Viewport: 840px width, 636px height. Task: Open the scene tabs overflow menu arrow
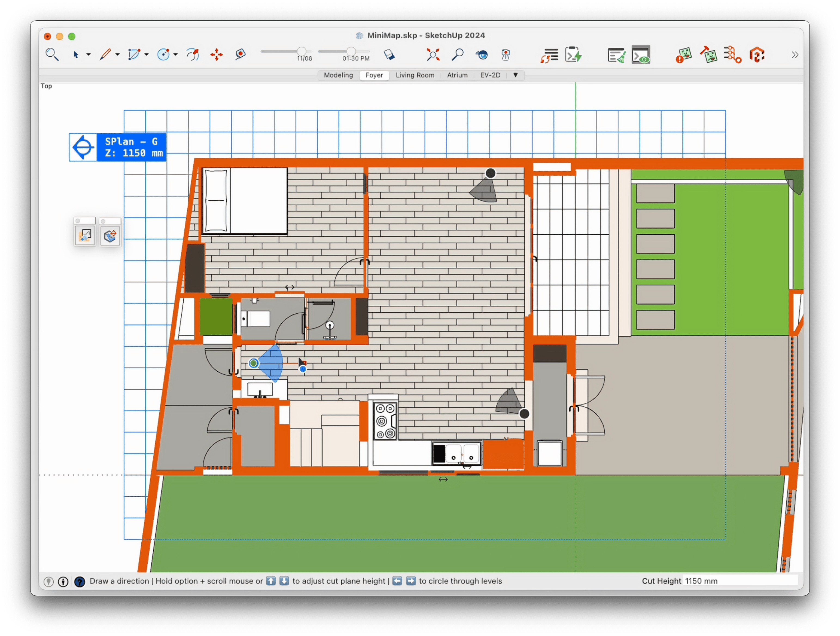click(x=515, y=75)
